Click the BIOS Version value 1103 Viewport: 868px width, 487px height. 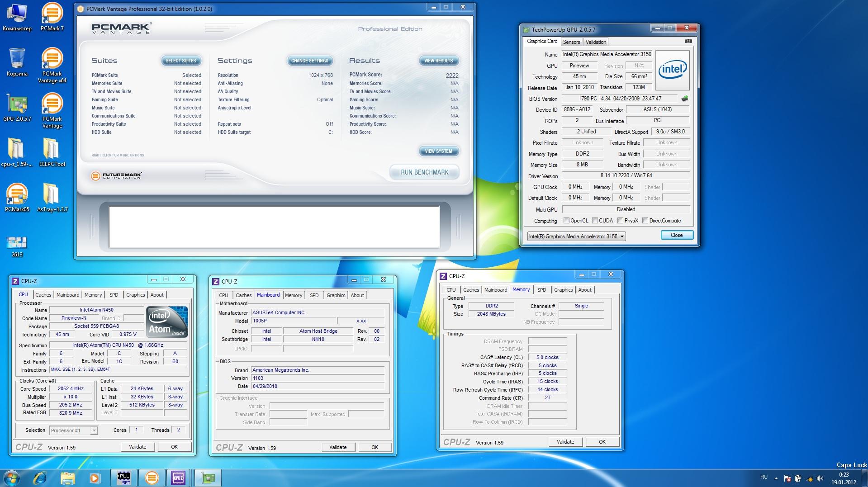tap(318, 378)
